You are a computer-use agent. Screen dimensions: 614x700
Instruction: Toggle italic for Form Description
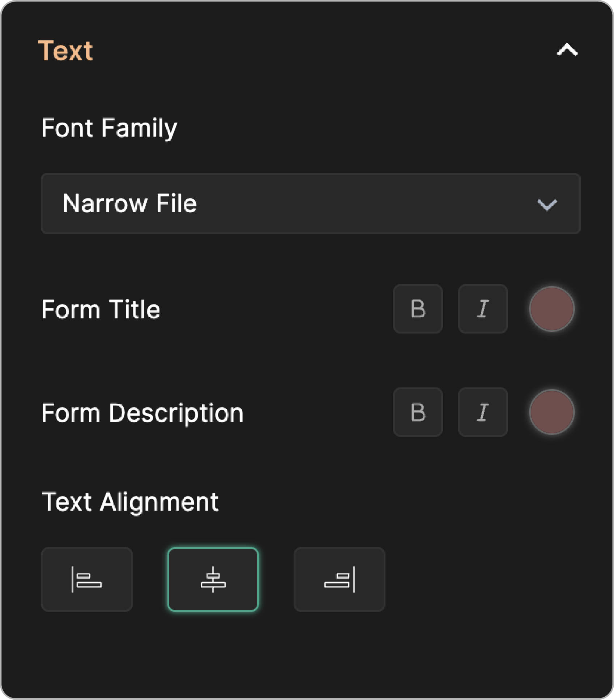483,412
